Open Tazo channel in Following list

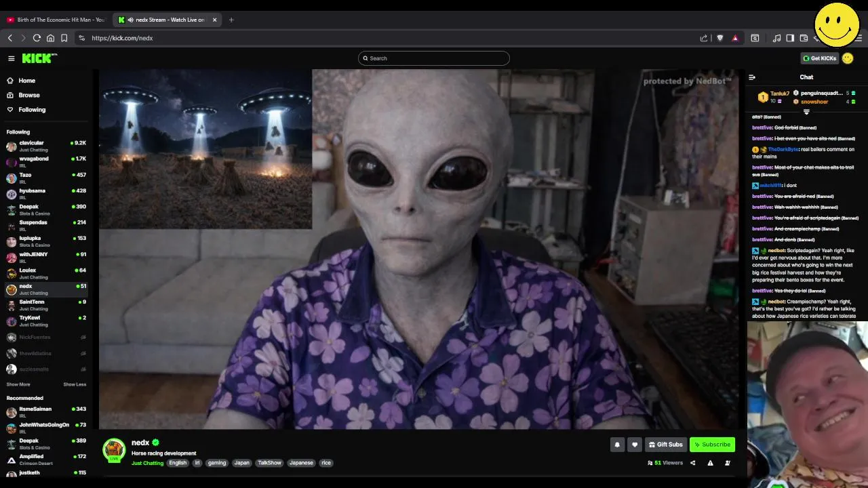tap(46, 178)
